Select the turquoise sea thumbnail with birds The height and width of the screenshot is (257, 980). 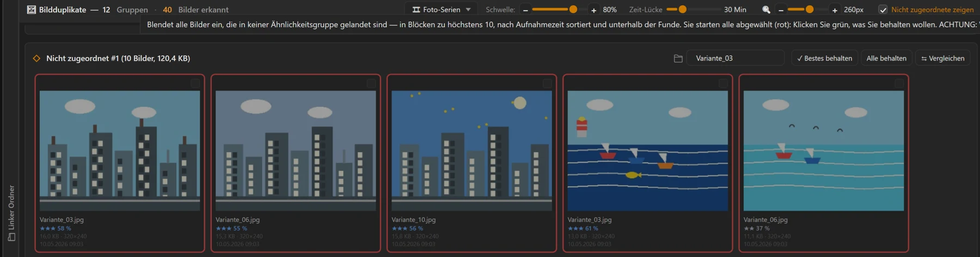[824, 151]
